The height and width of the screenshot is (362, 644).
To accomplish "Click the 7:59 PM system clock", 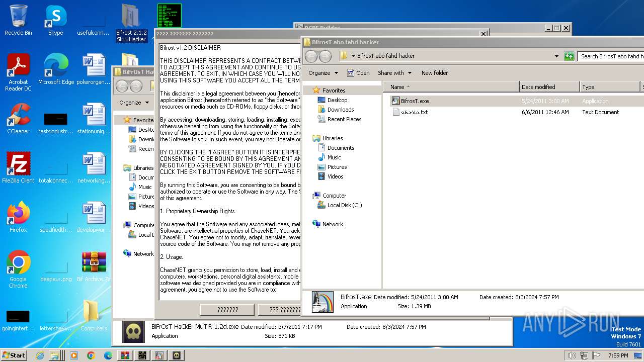I will click(x=617, y=355).
